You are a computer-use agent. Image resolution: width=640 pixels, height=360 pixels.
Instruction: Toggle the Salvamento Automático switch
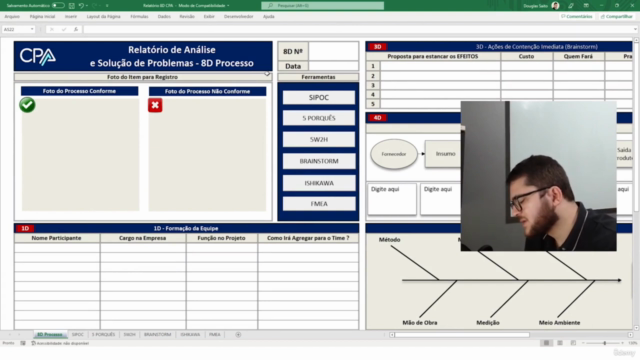coord(58,6)
